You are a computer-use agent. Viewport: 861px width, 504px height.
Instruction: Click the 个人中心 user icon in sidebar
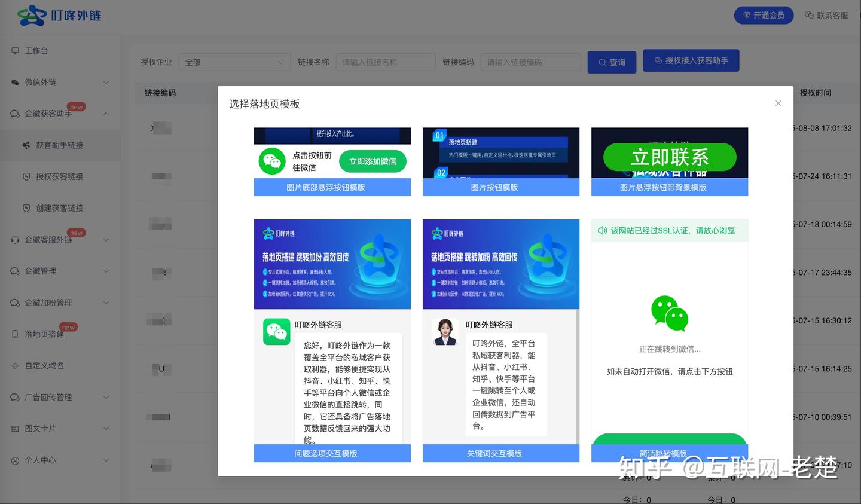point(15,460)
